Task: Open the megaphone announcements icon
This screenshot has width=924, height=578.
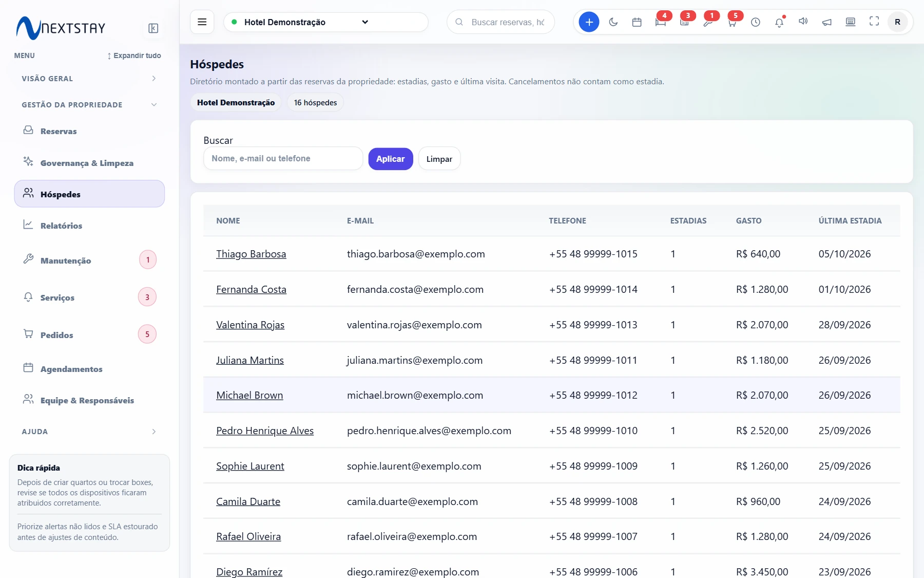Action: [x=826, y=22]
